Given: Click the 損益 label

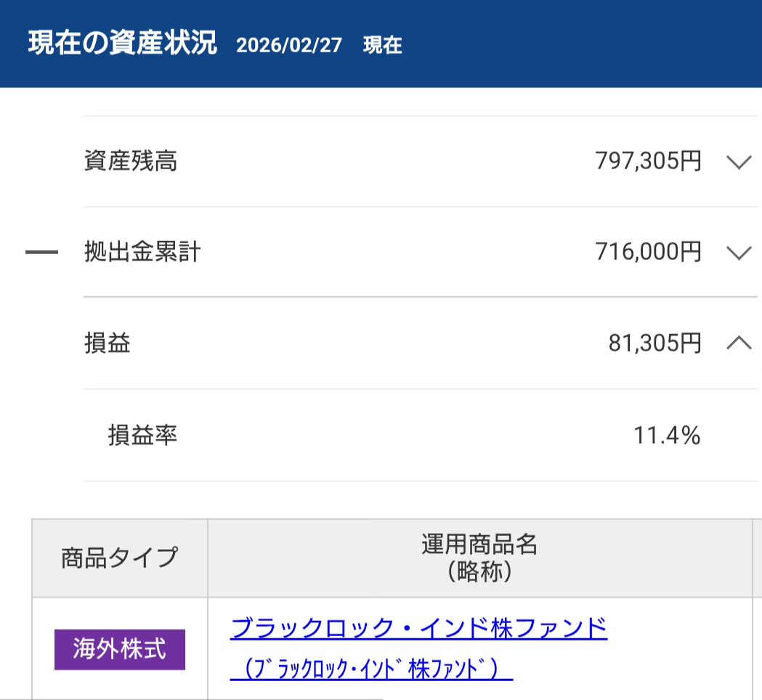Looking at the screenshot, I should pyautogui.click(x=108, y=343).
